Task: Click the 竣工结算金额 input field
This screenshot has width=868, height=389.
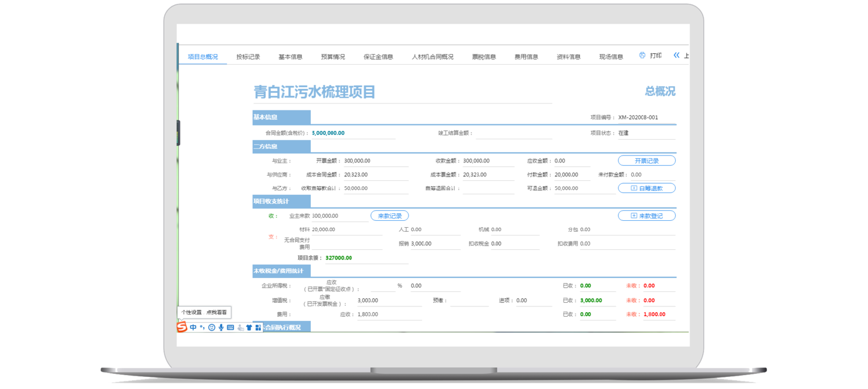Action: pyautogui.click(x=513, y=133)
